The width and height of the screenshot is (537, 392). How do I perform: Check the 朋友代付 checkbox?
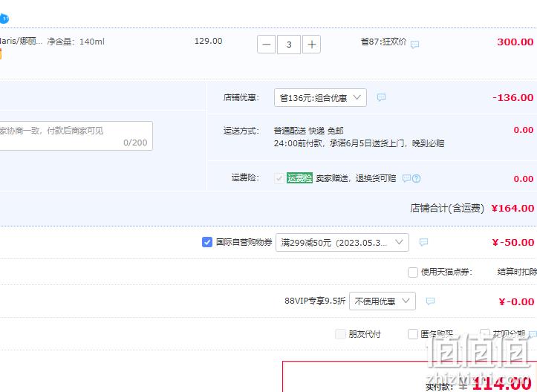(x=340, y=334)
